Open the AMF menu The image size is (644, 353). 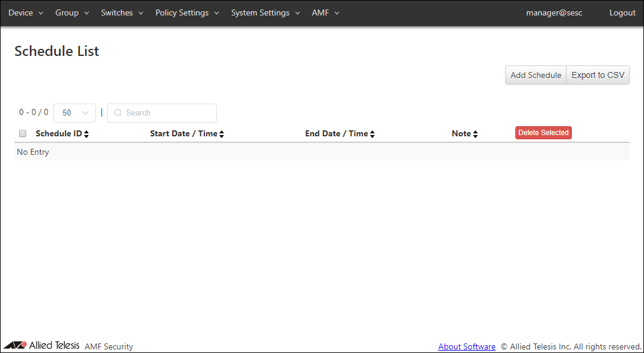[325, 13]
